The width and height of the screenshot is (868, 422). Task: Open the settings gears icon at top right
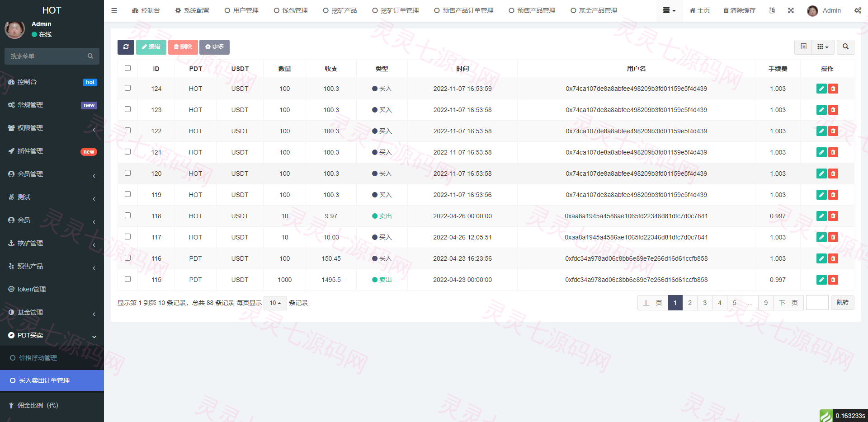858,10
